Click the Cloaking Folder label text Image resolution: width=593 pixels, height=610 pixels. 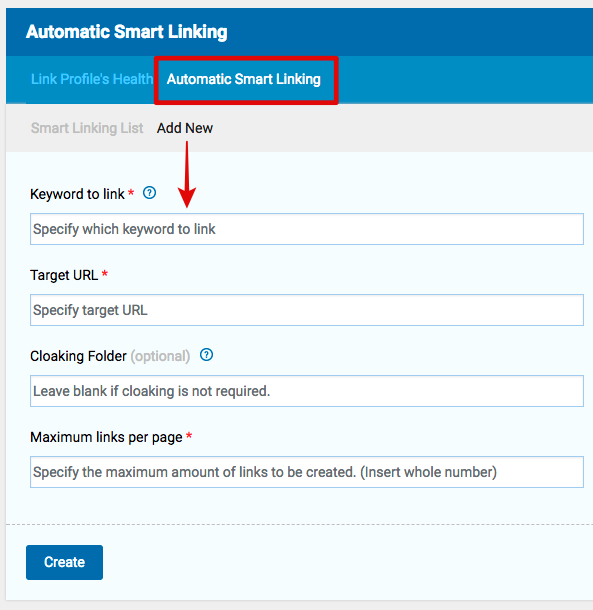(x=79, y=356)
